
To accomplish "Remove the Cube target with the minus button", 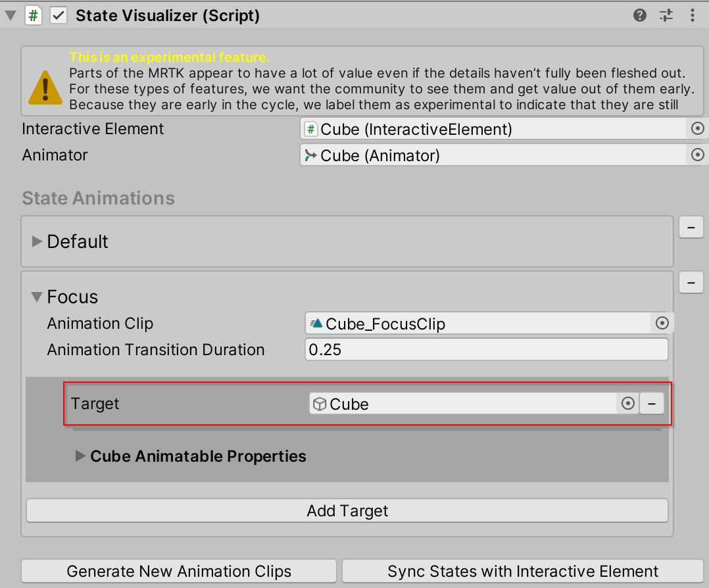I will tap(652, 403).
